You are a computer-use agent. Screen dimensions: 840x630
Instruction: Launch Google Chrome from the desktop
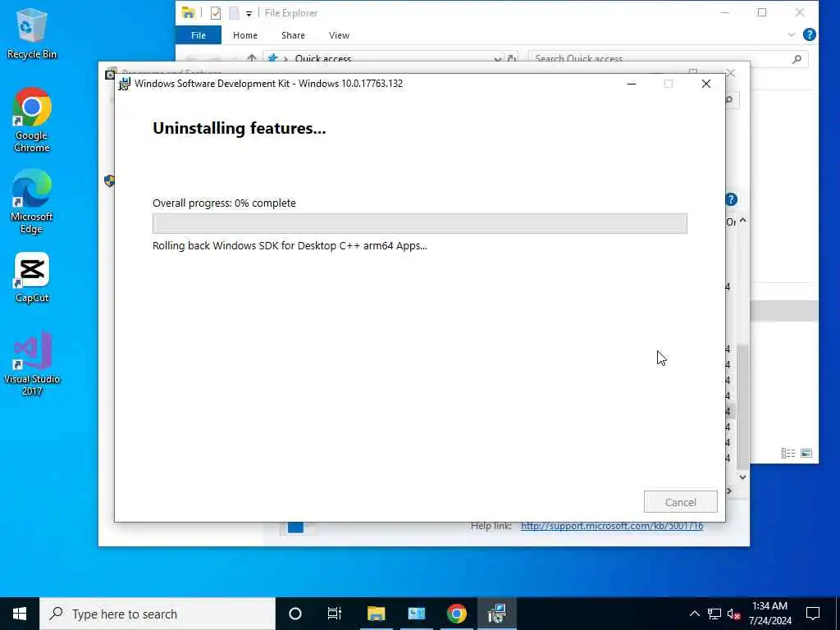pyautogui.click(x=32, y=120)
